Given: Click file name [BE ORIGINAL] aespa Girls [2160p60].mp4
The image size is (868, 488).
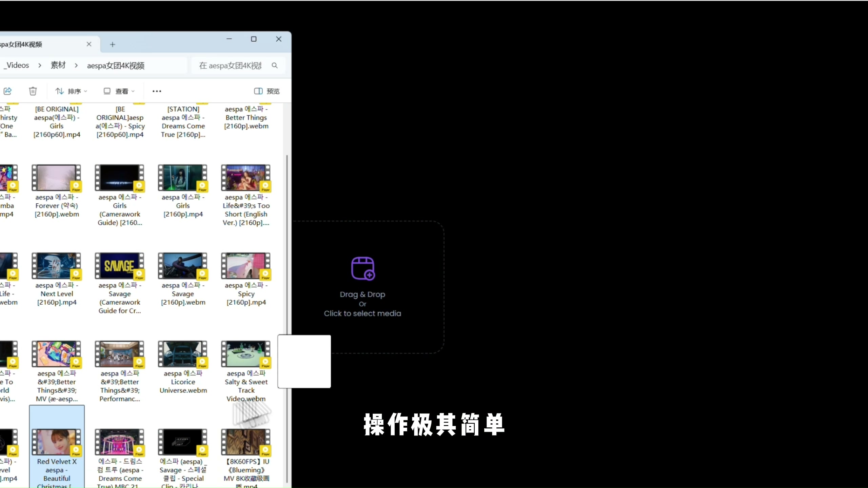Looking at the screenshot, I should coord(57,122).
